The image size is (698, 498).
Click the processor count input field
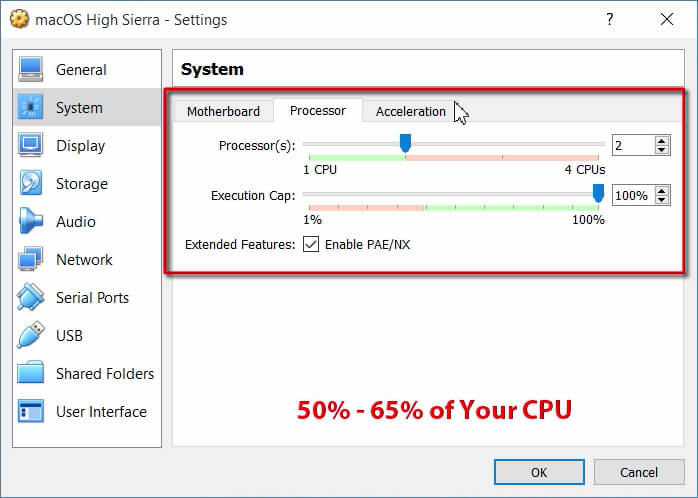pyautogui.click(x=632, y=146)
